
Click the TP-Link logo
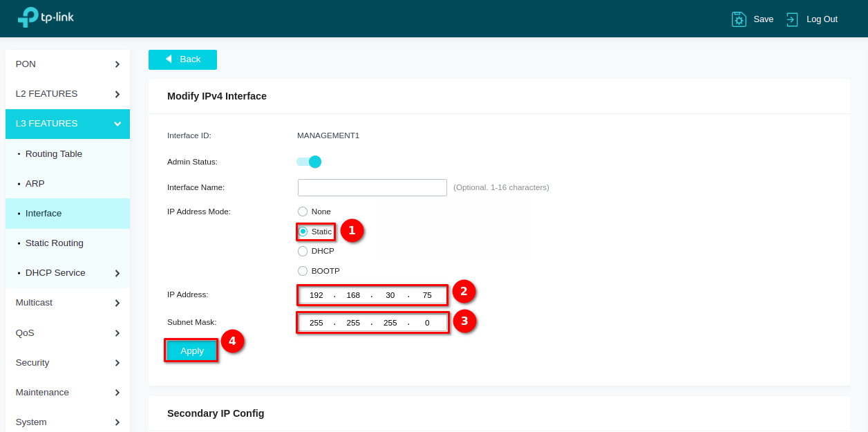[x=46, y=17]
